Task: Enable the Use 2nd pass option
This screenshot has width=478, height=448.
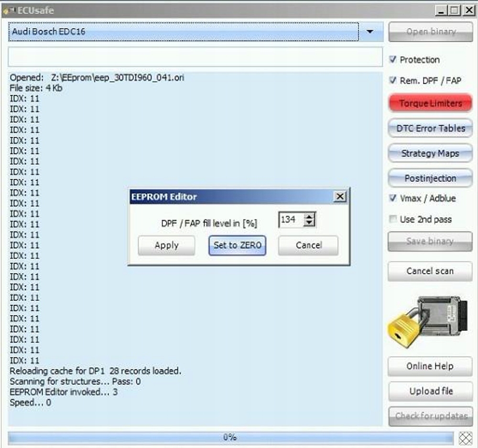Action: [393, 219]
